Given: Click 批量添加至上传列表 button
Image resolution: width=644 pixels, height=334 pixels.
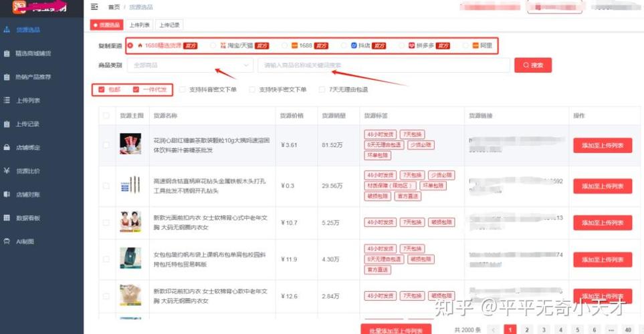Looking at the screenshot, I should pyautogui.click(x=396, y=329).
